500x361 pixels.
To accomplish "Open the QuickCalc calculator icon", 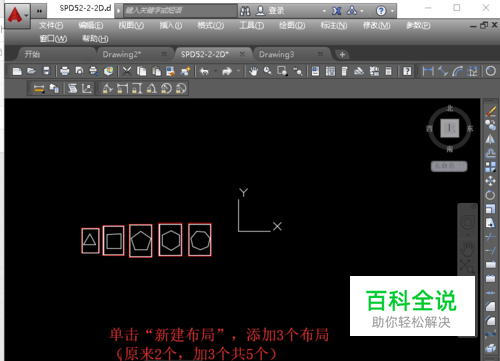I will [x=388, y=71].
